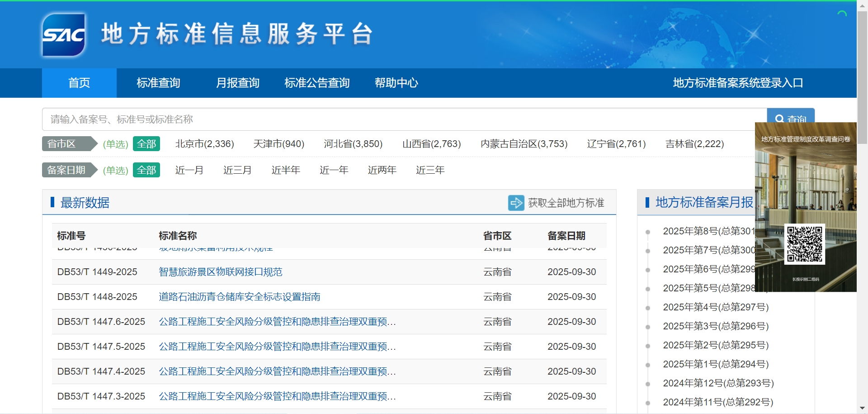Choose 近三年 date range option

(x=430, y=170)
